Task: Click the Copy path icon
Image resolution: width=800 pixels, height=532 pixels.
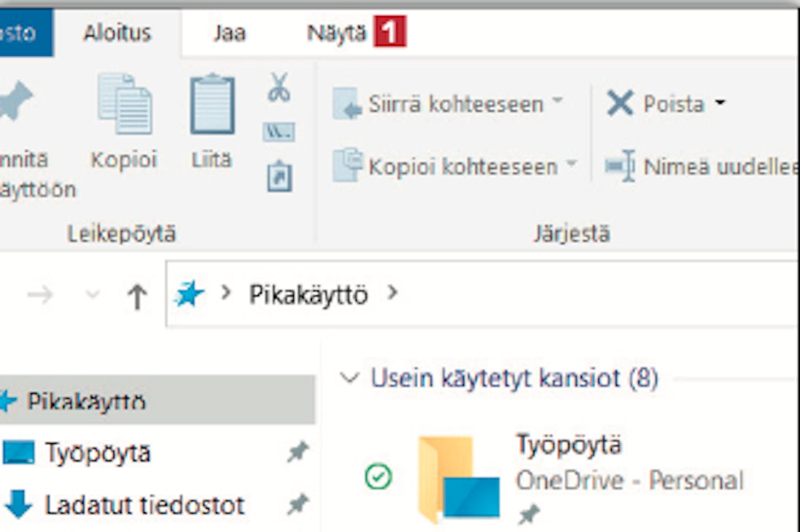Action: tap(278, 132)
